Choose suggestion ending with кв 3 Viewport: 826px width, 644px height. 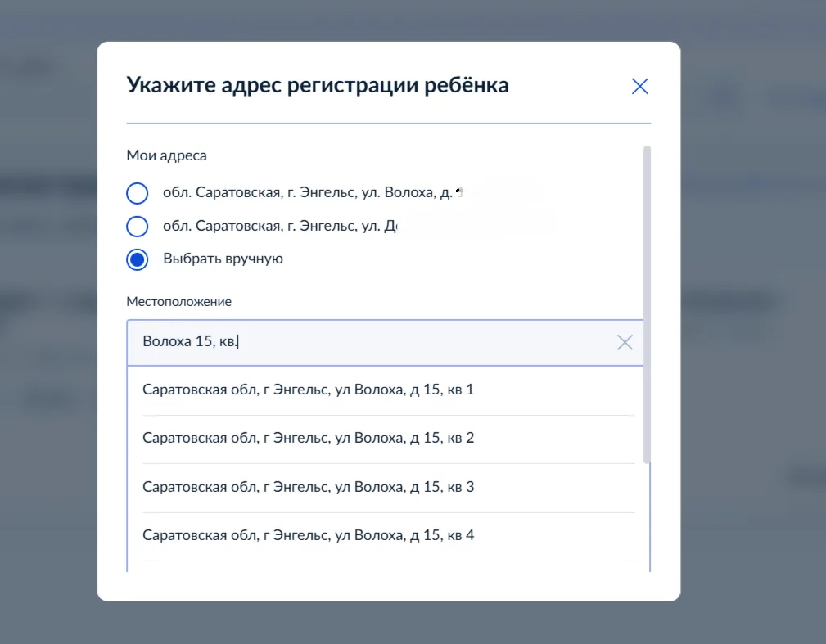(388, 487)
